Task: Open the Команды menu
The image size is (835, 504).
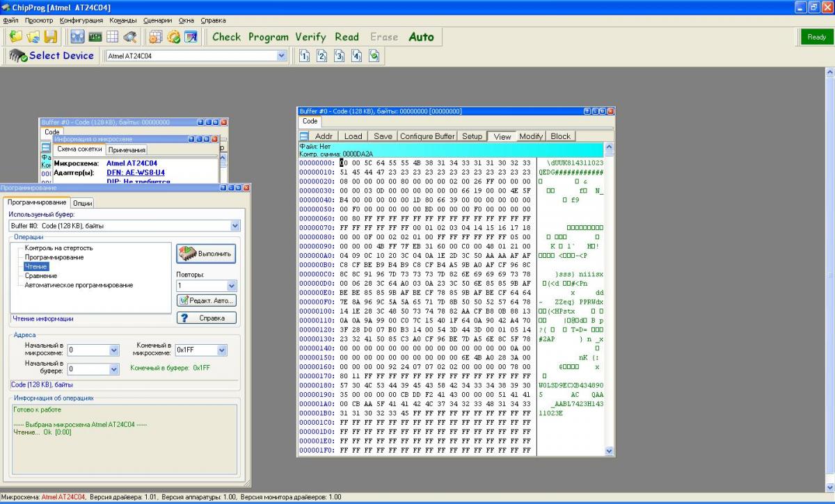Action: coord(123,20)
